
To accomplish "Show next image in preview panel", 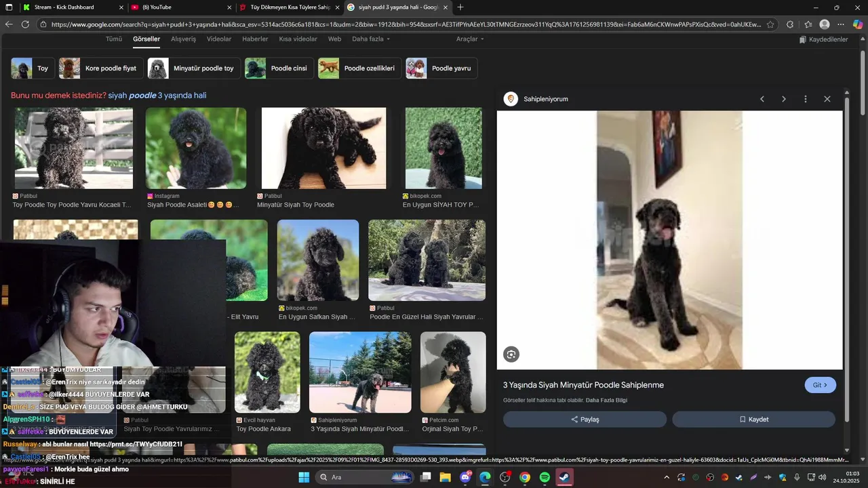I will [x=784, y=99].
